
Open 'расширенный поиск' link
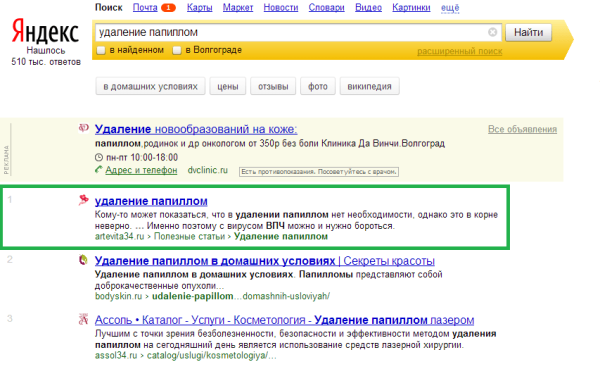[x=460, y=51]
